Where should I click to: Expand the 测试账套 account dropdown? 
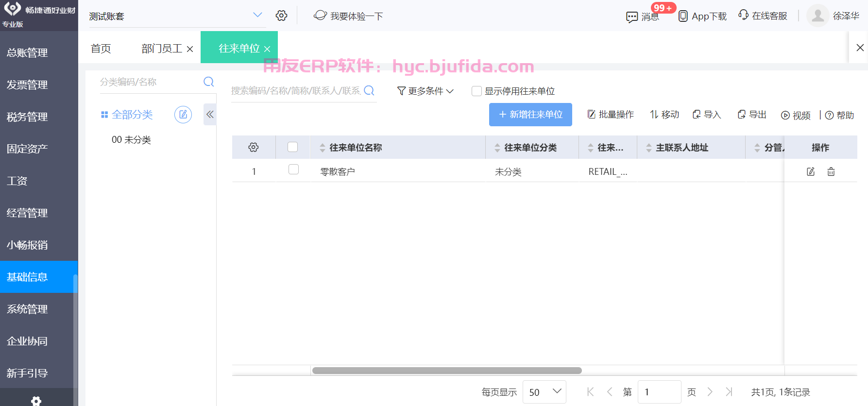(257, 15)
